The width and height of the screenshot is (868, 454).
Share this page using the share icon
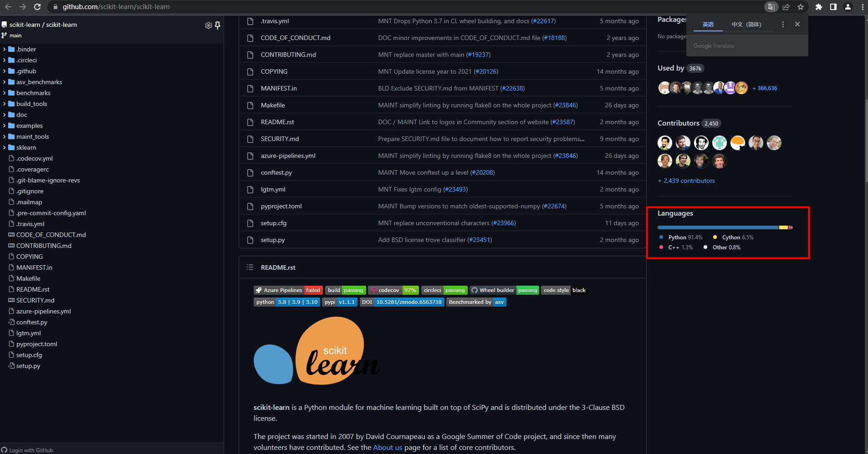click(x=786, y=7)
